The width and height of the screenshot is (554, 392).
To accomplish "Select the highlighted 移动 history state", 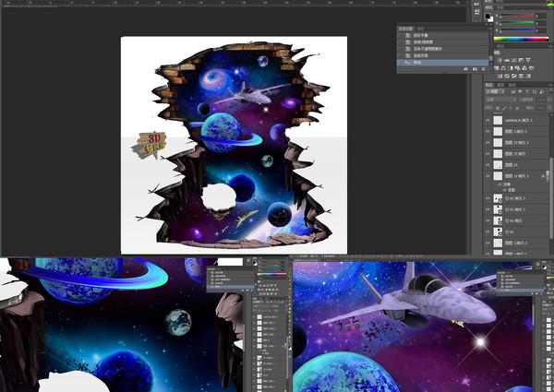I will click(442, 62).
